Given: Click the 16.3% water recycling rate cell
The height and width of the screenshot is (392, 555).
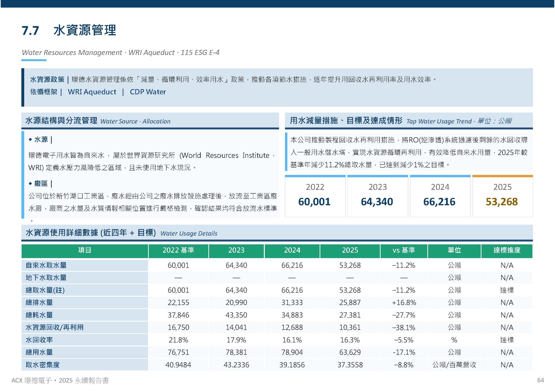Looking at the screenshot, I should click(x=350, y=340).
